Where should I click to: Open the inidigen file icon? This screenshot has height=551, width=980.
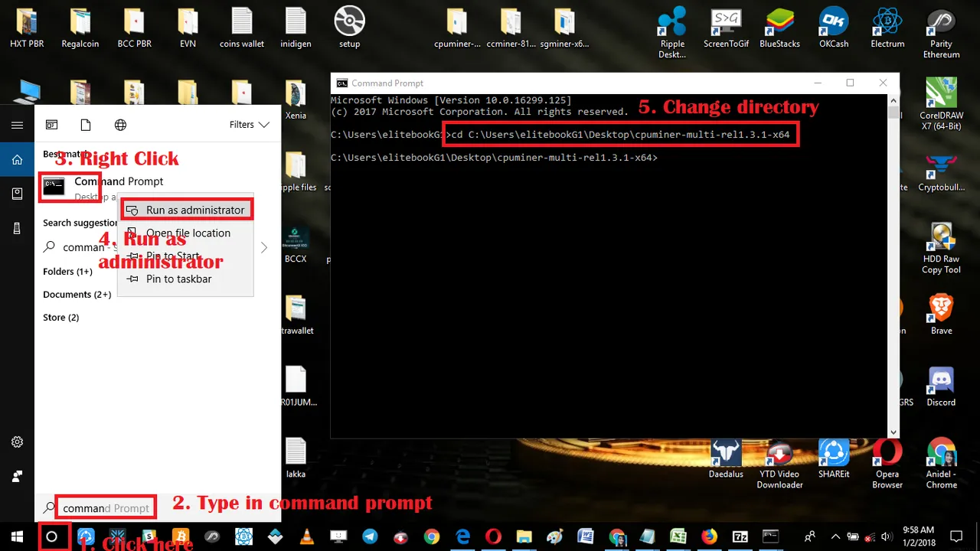296,29
